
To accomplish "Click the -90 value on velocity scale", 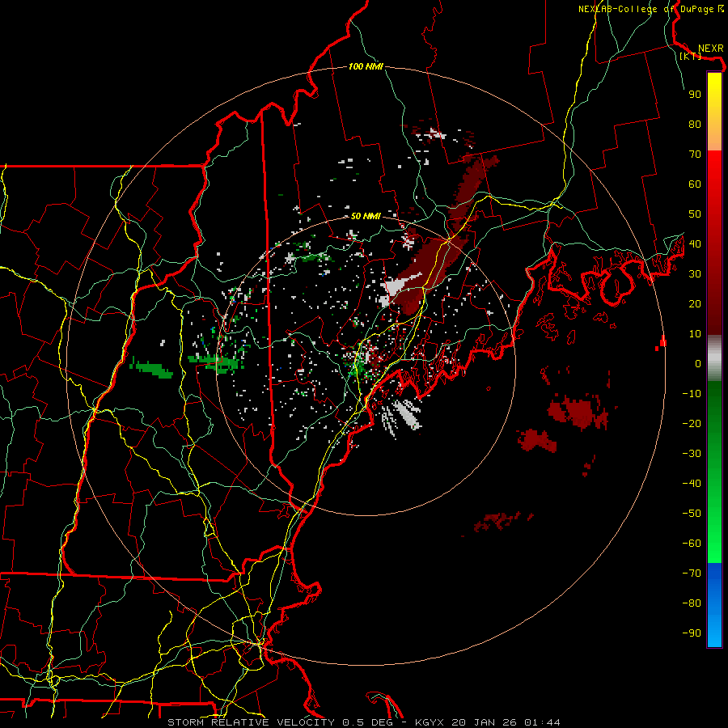I will tap(692, 633).
